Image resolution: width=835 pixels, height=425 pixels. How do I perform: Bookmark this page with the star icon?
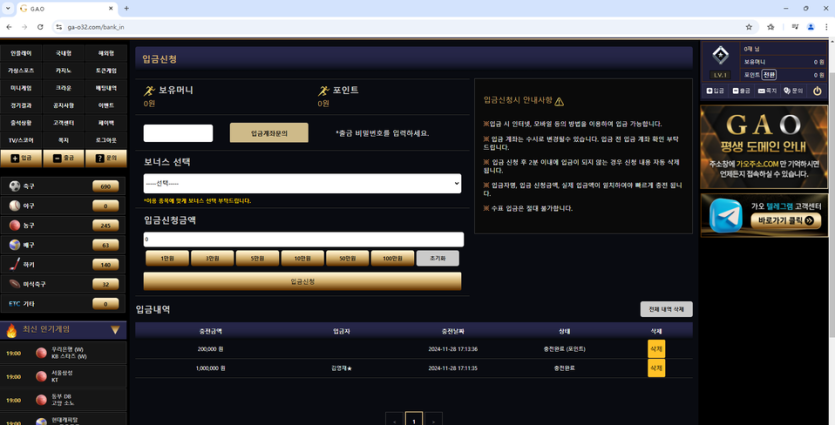[x=749, y=27]
